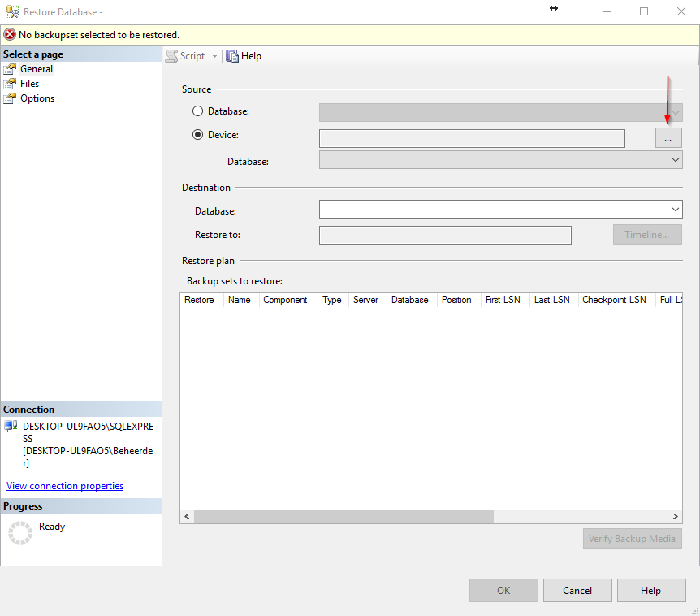Click the horizontal scrollbar thumb
Screen dimensions: 700x616
pyautogui.click(x=344, y=516)
